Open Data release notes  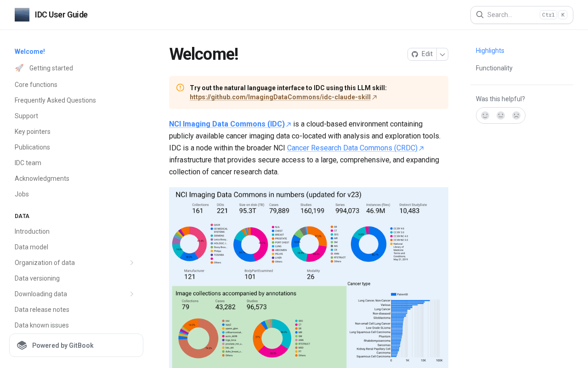coord(42,310)
